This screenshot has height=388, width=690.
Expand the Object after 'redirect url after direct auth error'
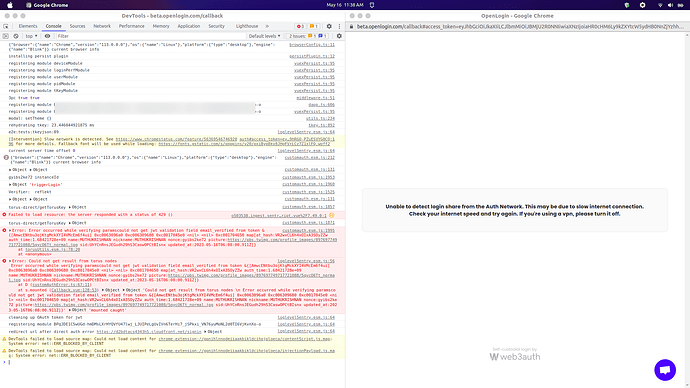coord(214,332)
